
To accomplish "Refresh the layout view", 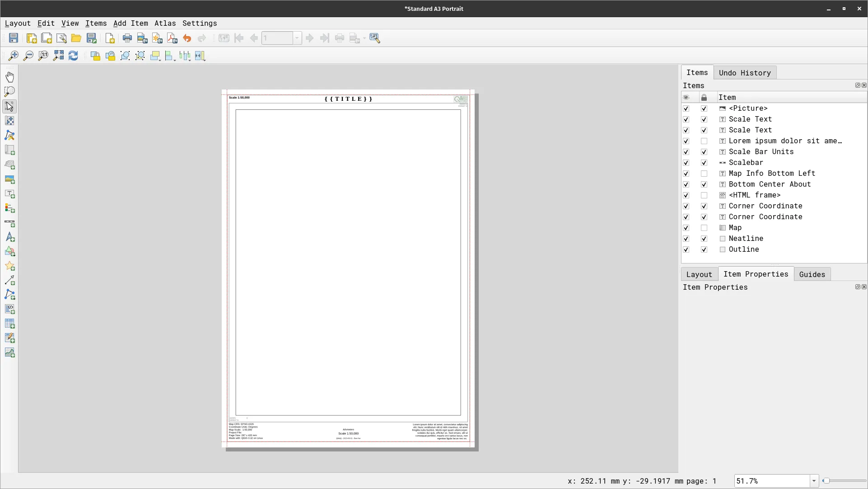I will pyautogui.click(x=73, y=56).
